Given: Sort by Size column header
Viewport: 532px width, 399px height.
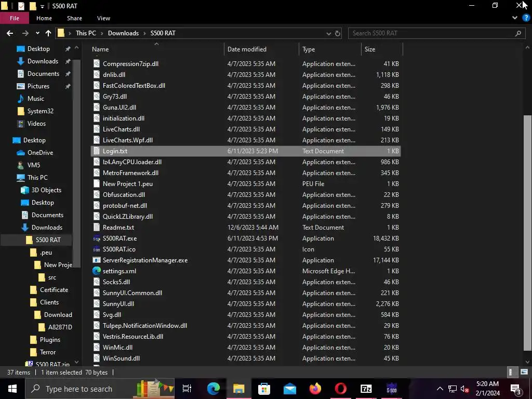Looking at the screenshot, I should pyautogui.click(x=370, y=49).
